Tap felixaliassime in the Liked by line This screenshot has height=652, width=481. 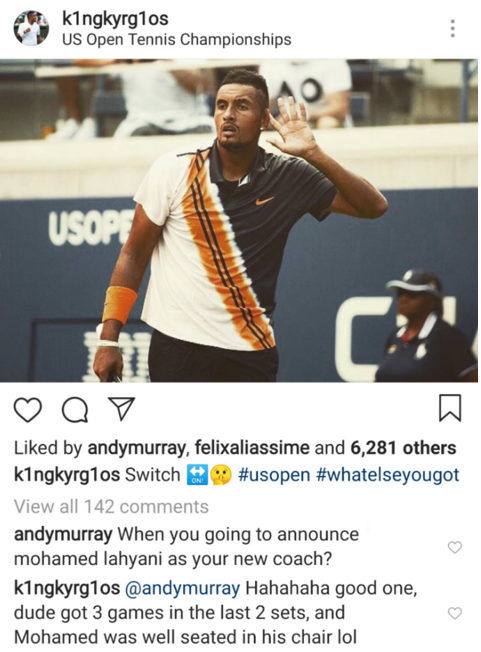tap(252, 448)
